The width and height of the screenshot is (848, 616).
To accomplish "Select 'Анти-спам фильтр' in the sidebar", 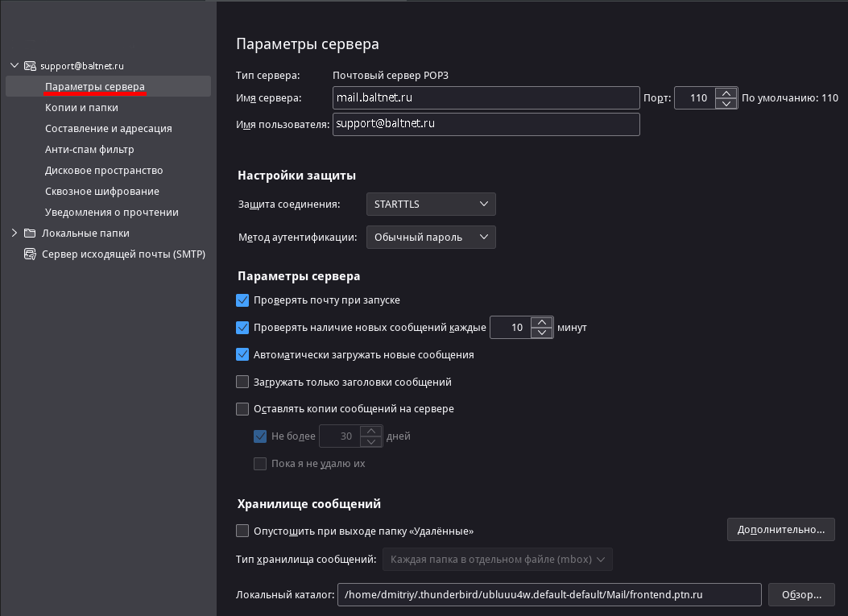I will (89, 150).
